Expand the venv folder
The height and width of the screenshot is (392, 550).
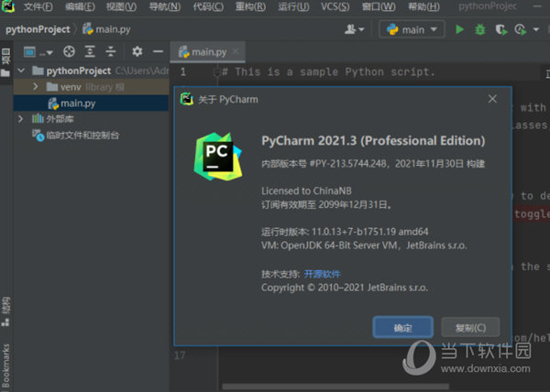tap(35, 86)
